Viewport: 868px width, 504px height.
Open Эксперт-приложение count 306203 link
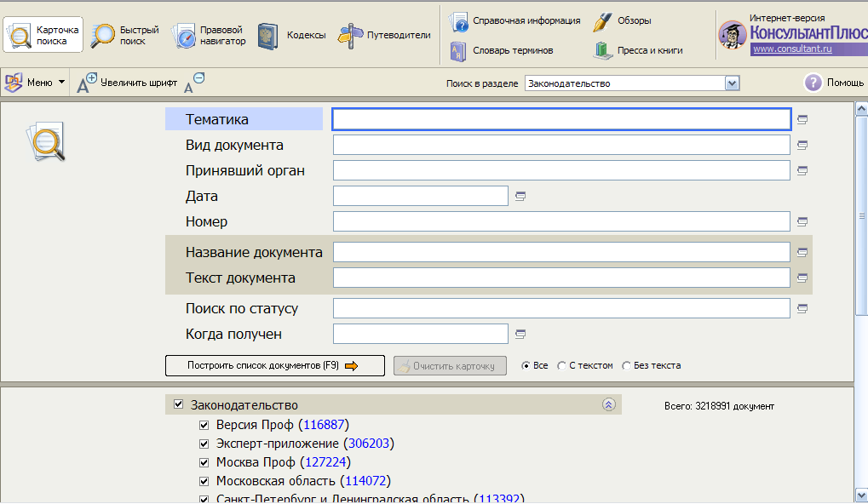pos(369,444)
